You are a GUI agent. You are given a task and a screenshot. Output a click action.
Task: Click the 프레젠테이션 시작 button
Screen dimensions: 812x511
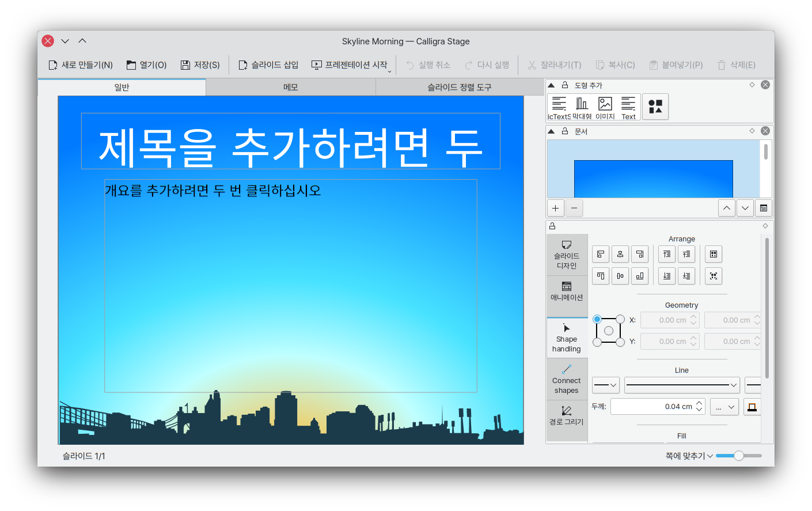350,65
